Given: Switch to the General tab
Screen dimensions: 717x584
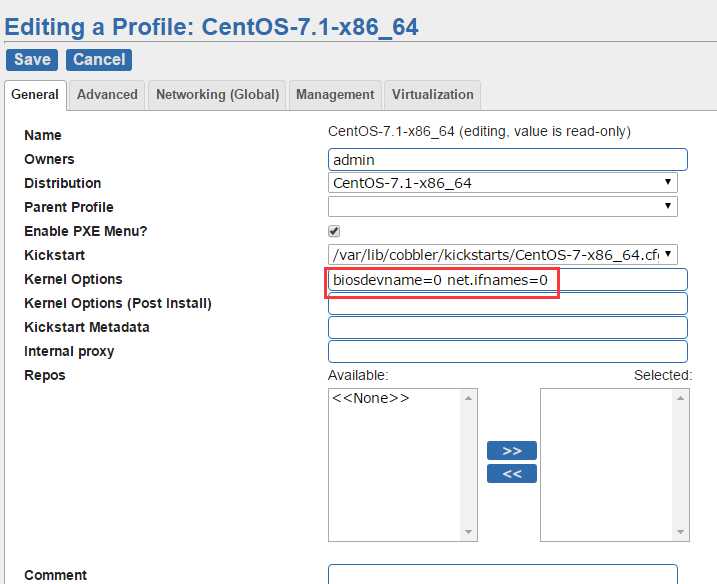Looking at the screenshot, I should point(35,95).
